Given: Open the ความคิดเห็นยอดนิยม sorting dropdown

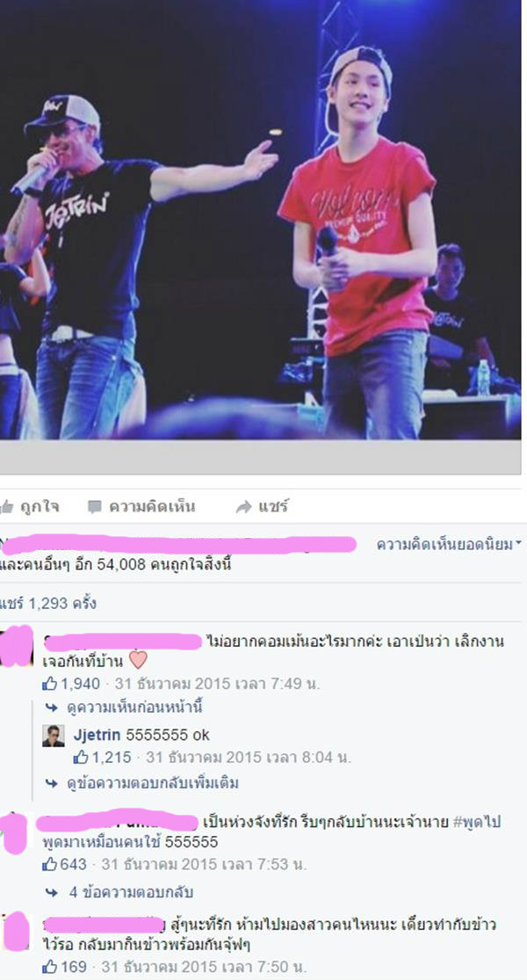Looking at the screenshot, I should click(x=449, y=544).
